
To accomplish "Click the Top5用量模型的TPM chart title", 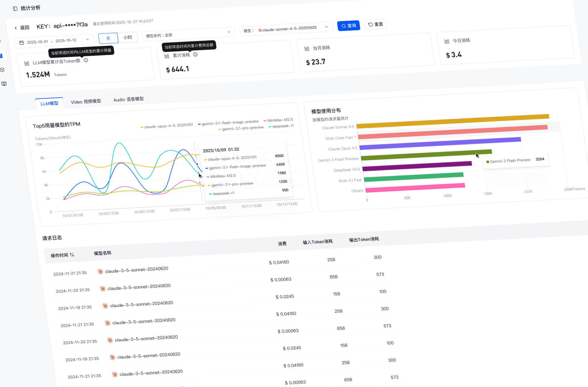I will tap(57, 125).
